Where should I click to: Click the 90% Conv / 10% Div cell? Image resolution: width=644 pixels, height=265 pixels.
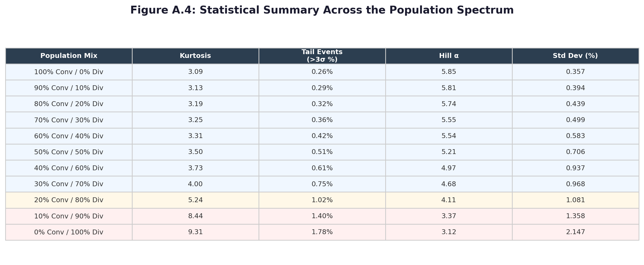(x=69, y=88)
